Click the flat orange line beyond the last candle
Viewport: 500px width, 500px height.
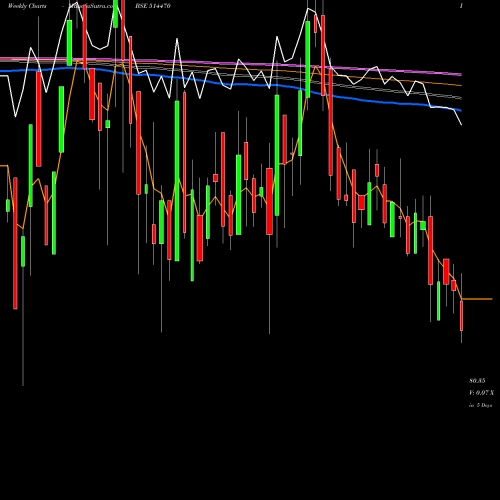point(477,299)
